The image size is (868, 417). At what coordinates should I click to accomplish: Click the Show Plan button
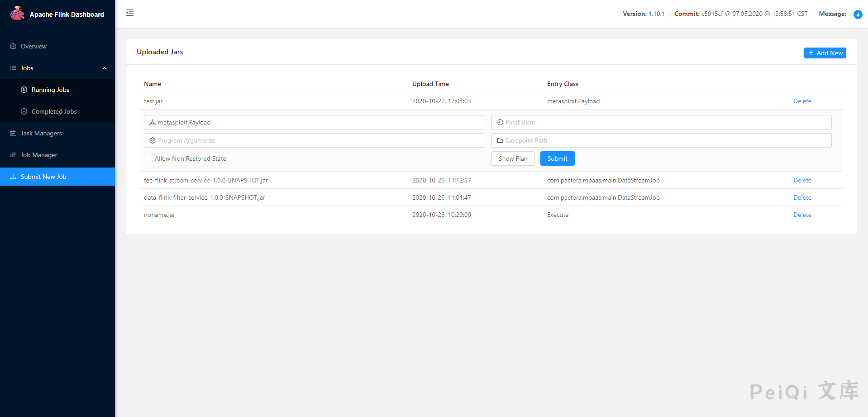[x=513, y=158]
